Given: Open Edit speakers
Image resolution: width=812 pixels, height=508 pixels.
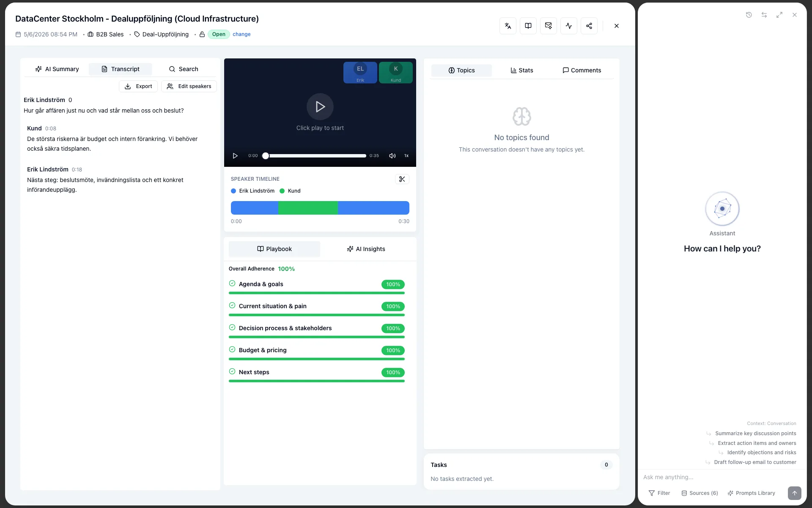Looking at the screenshot, I should point(189,86).
